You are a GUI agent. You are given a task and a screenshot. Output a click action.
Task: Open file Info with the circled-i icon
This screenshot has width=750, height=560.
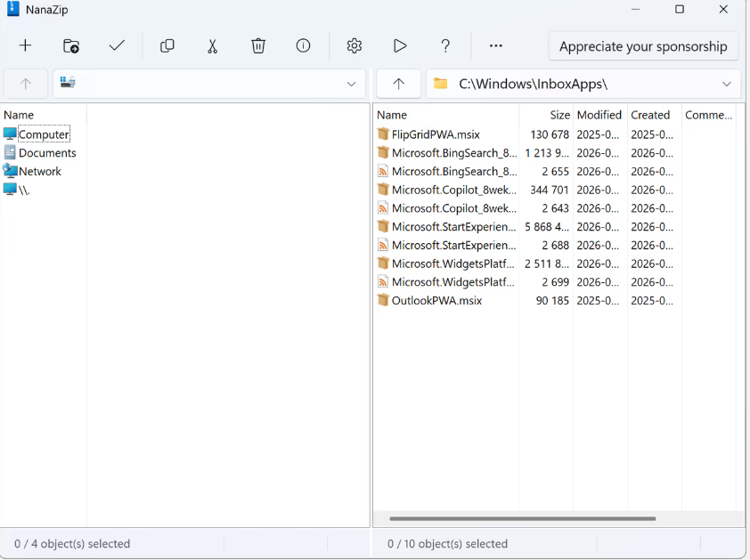point(303,46)
